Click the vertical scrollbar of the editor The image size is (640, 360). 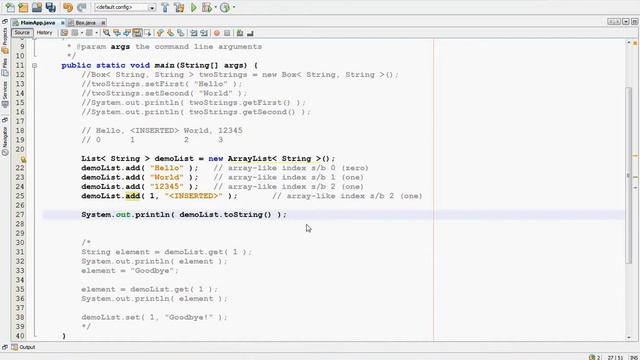coord(629,176)
